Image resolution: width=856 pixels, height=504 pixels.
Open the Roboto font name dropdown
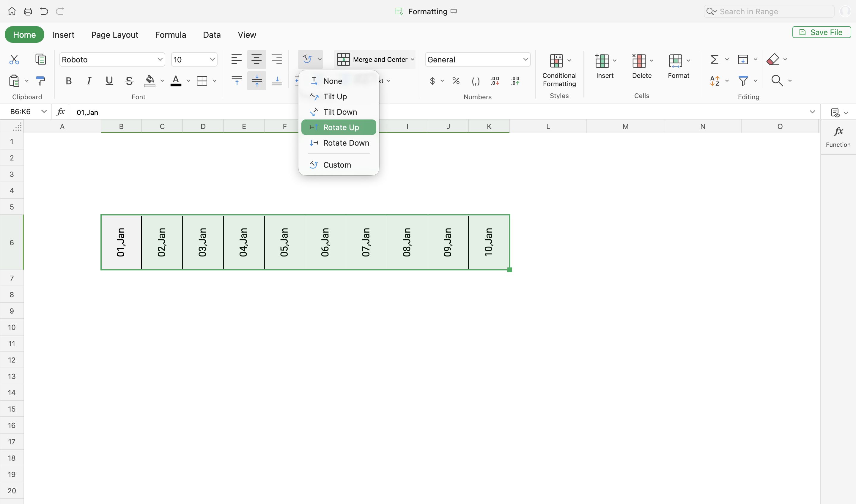160,59
